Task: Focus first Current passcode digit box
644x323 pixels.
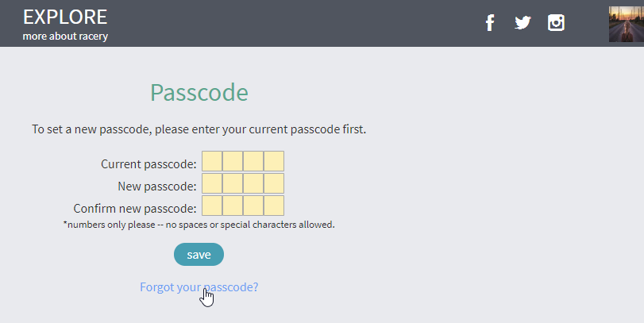Action: coord(212,161)
